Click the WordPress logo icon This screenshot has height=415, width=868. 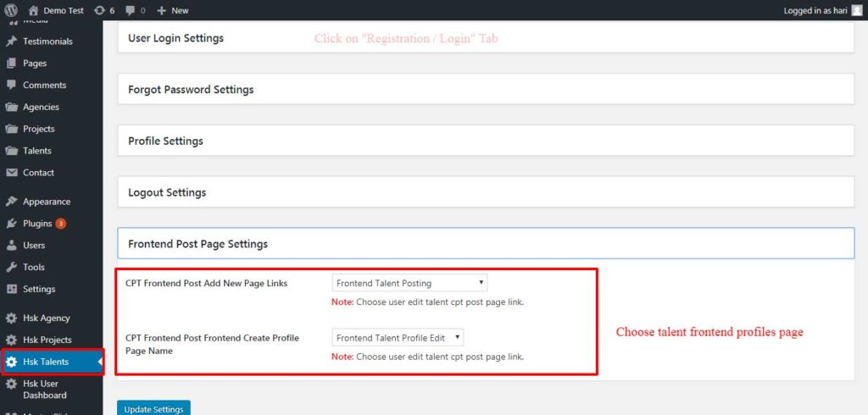coord(11,10)
